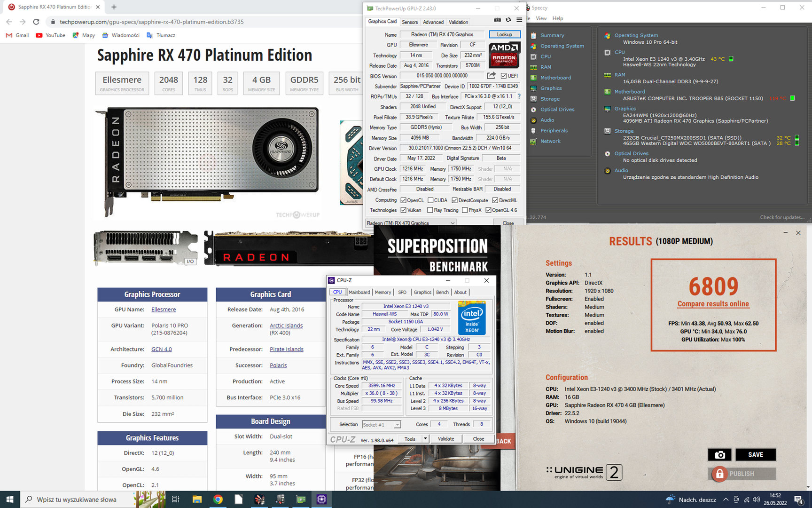
Task: Open the GPU selection dropdown in GPU-Z
Action: point(411,223)
